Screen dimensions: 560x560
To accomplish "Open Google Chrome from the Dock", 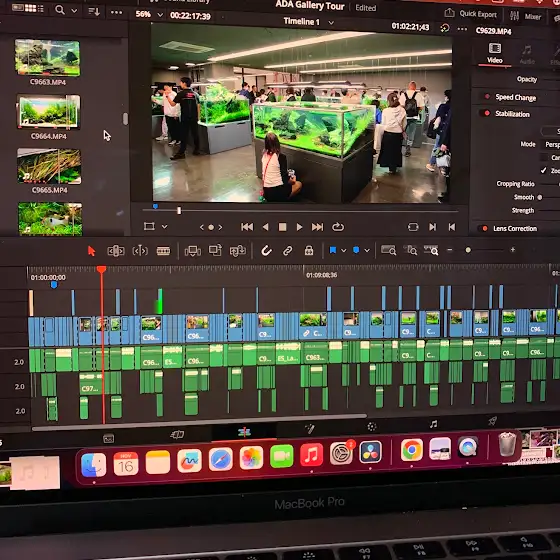I will pyautogui.click(x=411, y=450).
